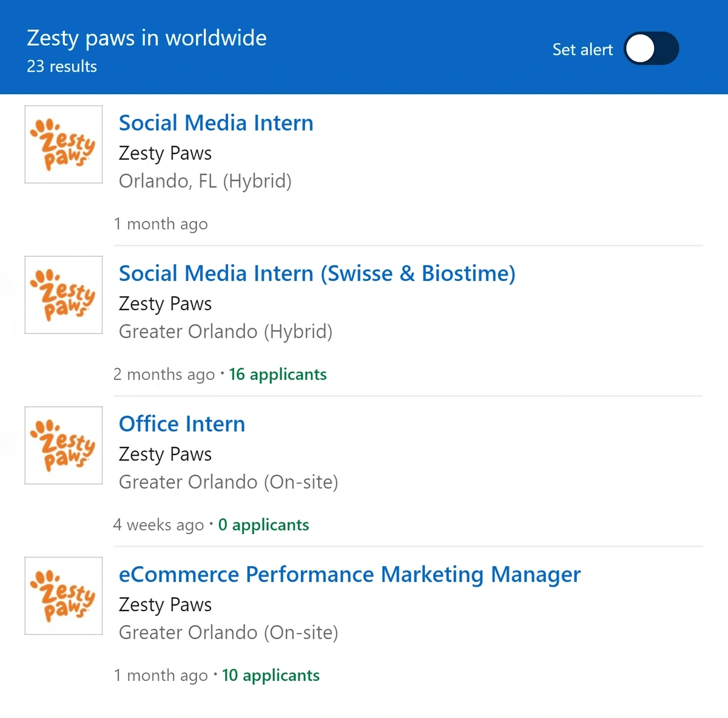This screenshot has height=718, width=728.
Task: Click the 23 results count
Action: (62, 67)
